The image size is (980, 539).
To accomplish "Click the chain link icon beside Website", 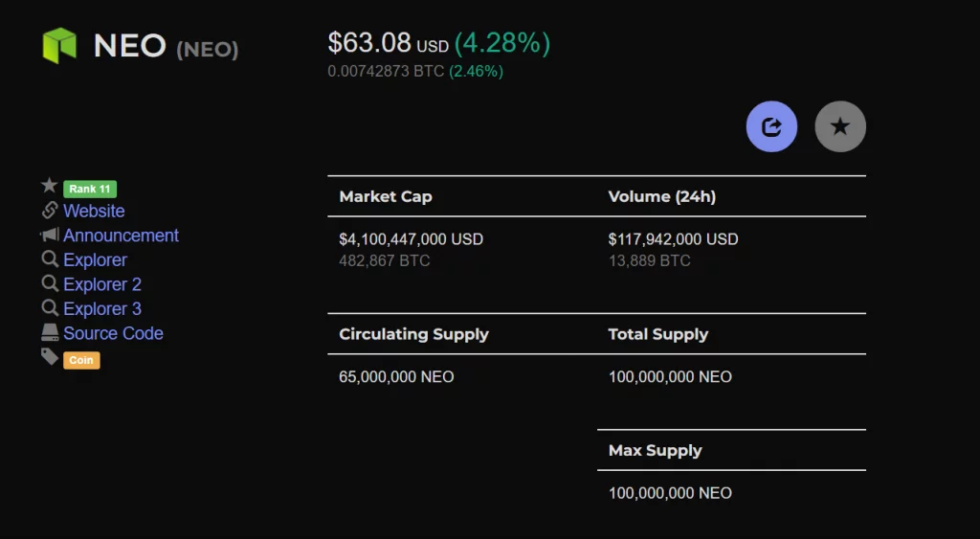I will [50, 210].
